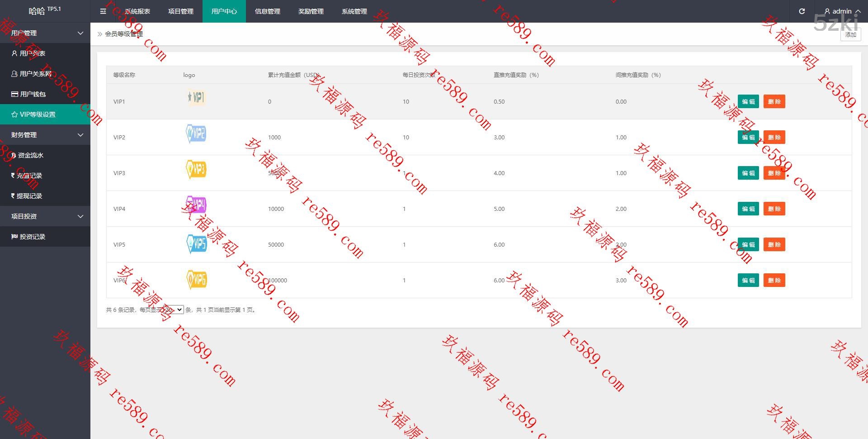Open 用户钱包 in the sidebar
Viewport: 868px width, 439px height.
coord(45,94)
